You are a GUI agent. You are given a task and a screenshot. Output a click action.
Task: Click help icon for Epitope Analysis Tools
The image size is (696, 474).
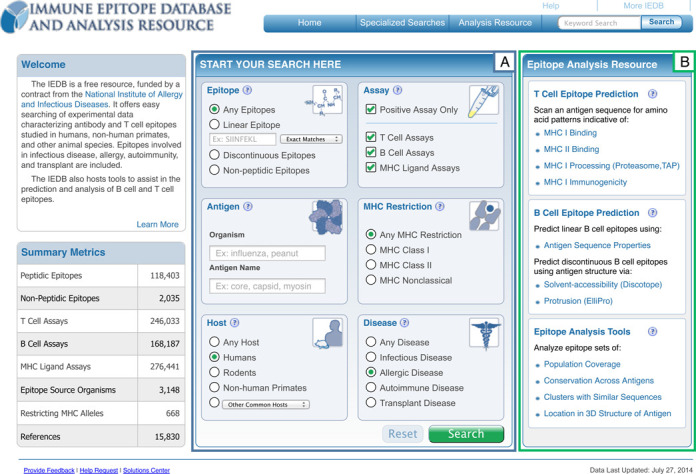tap(652, 332)
